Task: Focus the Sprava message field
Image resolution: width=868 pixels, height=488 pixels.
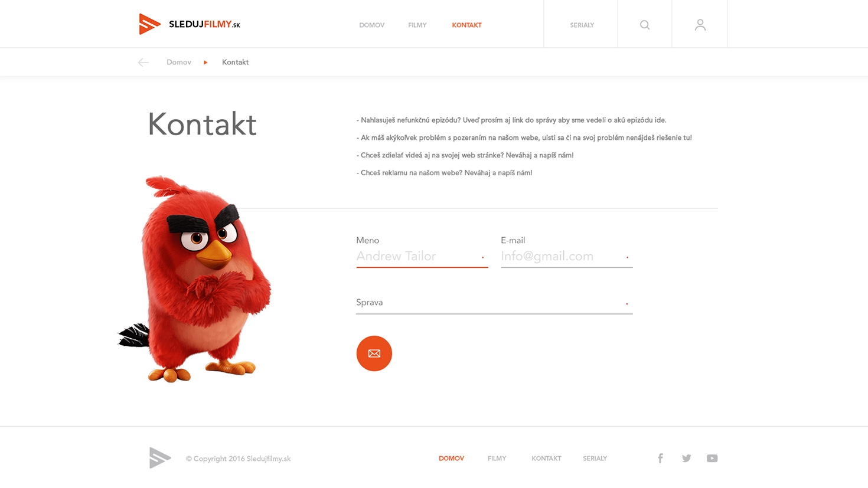Action: (x=494, y=303)
